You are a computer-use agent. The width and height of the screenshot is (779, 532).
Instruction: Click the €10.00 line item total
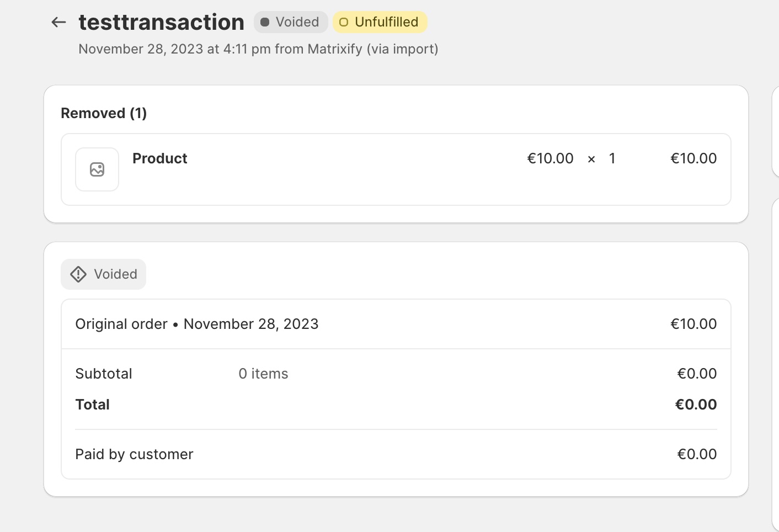pos(693,158)
